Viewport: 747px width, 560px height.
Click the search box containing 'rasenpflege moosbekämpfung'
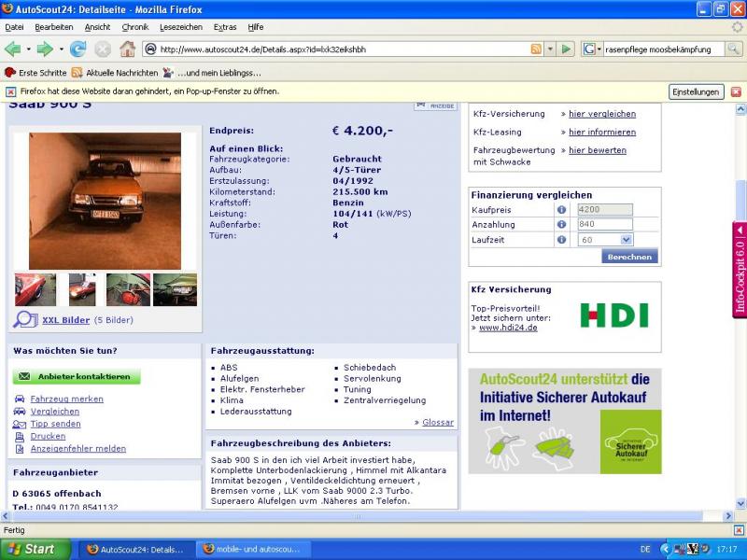coord(664,49)
